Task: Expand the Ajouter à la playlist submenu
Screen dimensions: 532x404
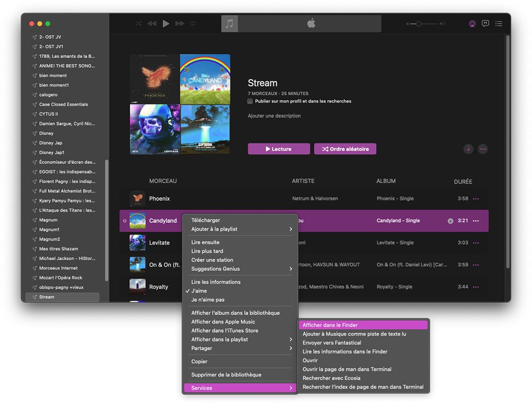Action: tap(240, 229)
